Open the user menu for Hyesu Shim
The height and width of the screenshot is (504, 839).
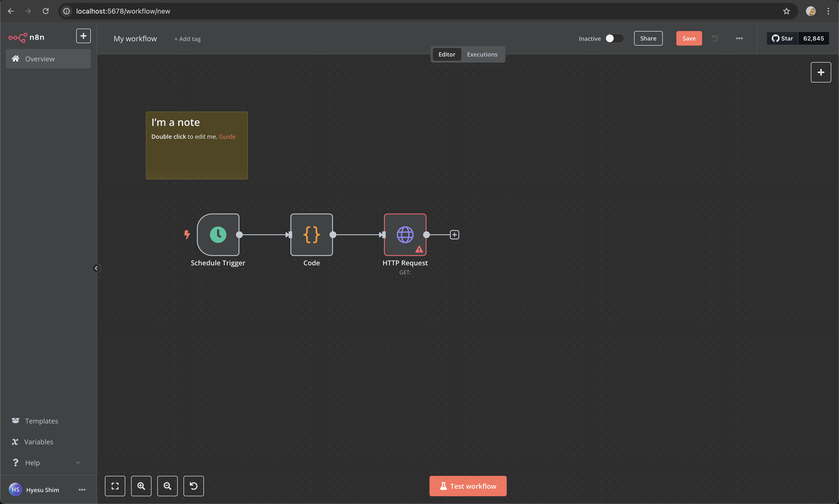coord(82,490)
